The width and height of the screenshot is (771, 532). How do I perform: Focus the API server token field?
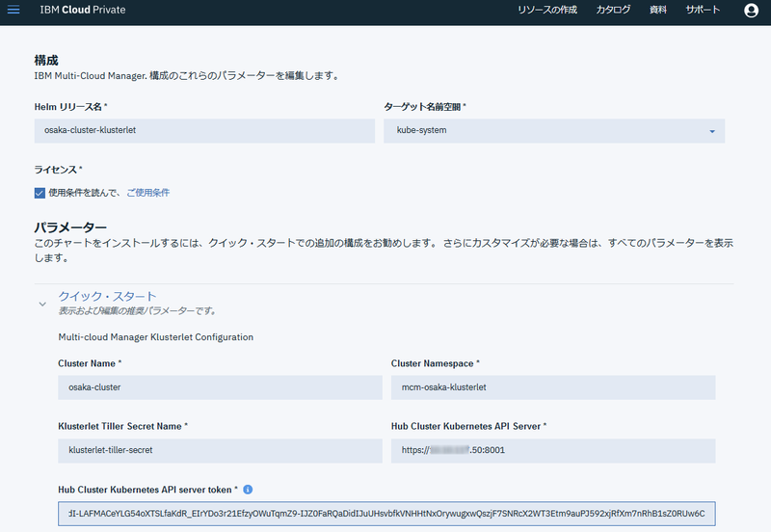point(386,514)
